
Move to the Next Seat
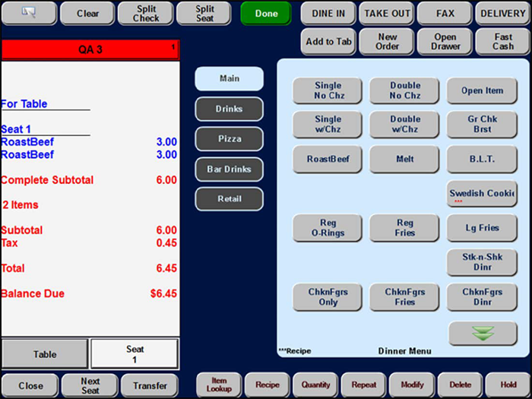(90, 386)
